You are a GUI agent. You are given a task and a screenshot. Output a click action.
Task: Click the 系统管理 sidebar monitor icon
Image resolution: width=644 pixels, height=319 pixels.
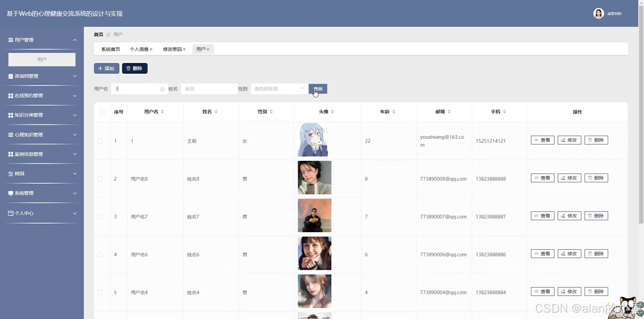tap(11, 193)
